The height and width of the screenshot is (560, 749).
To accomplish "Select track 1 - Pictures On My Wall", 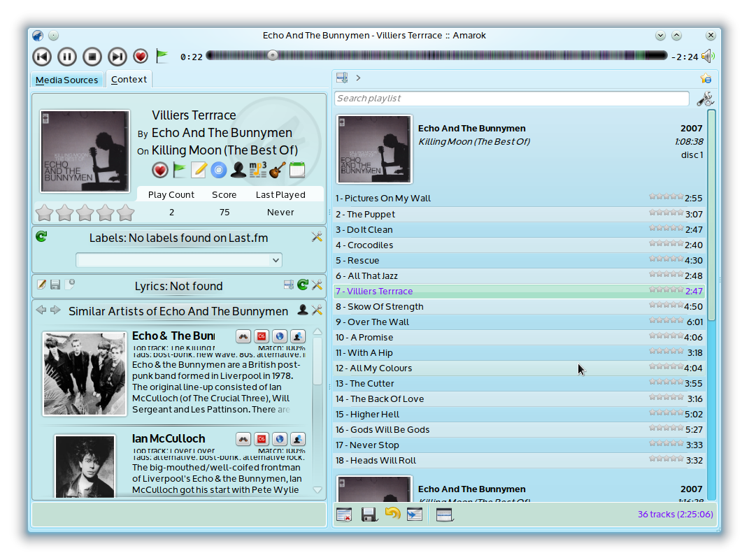I will pyautogui.click(x=519, y=198).
